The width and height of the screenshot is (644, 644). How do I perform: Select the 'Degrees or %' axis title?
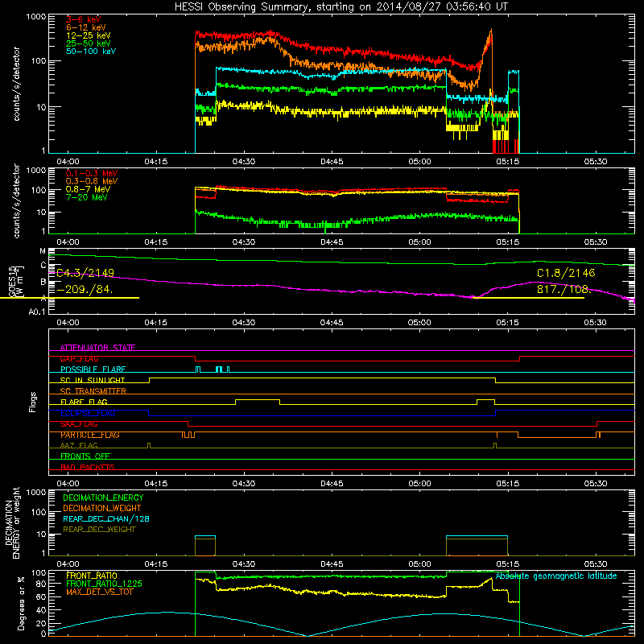pos(21,603)
